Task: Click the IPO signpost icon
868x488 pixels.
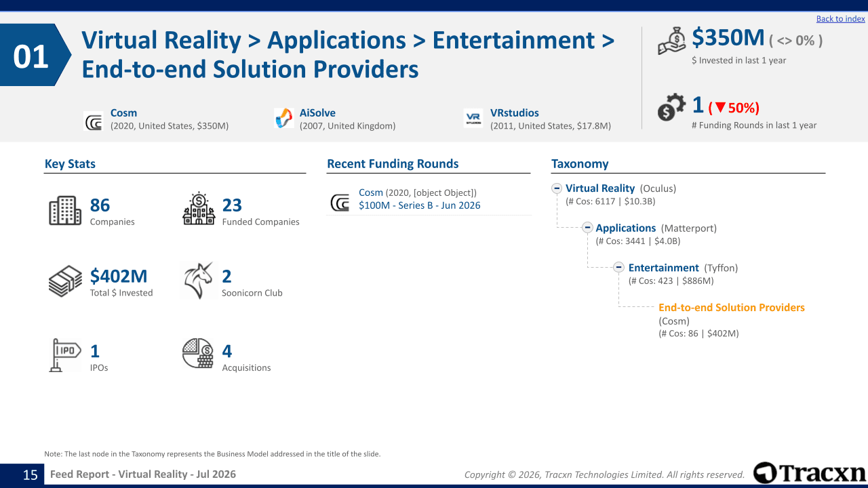Action: tap(65, 354)
